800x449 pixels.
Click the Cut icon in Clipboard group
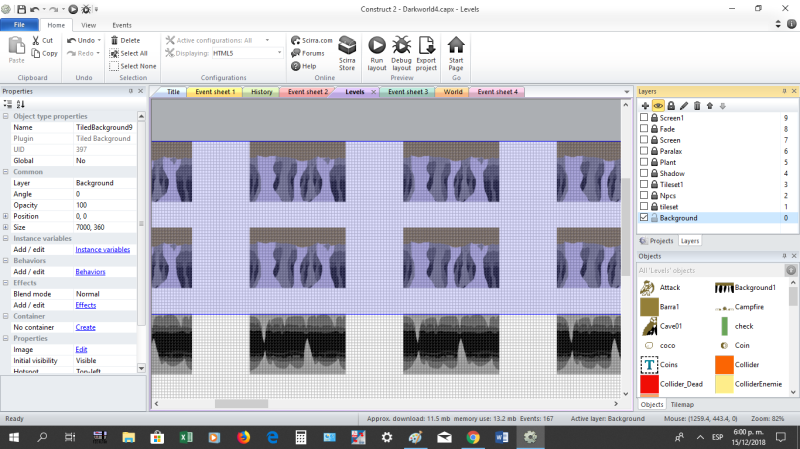(36, 40)
